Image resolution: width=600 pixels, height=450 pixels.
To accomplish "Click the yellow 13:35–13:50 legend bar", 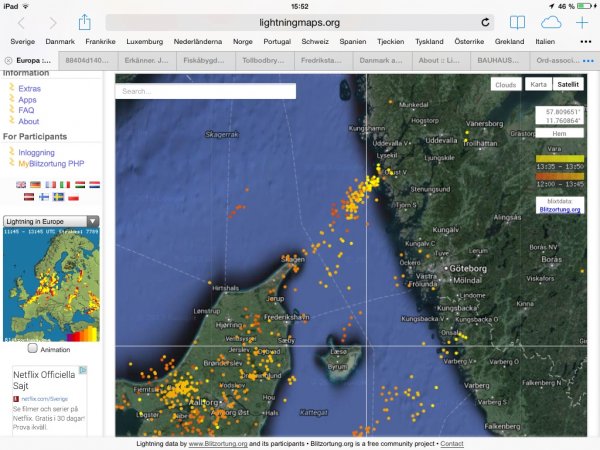I will pyautogui.click(x=558, y=157).
